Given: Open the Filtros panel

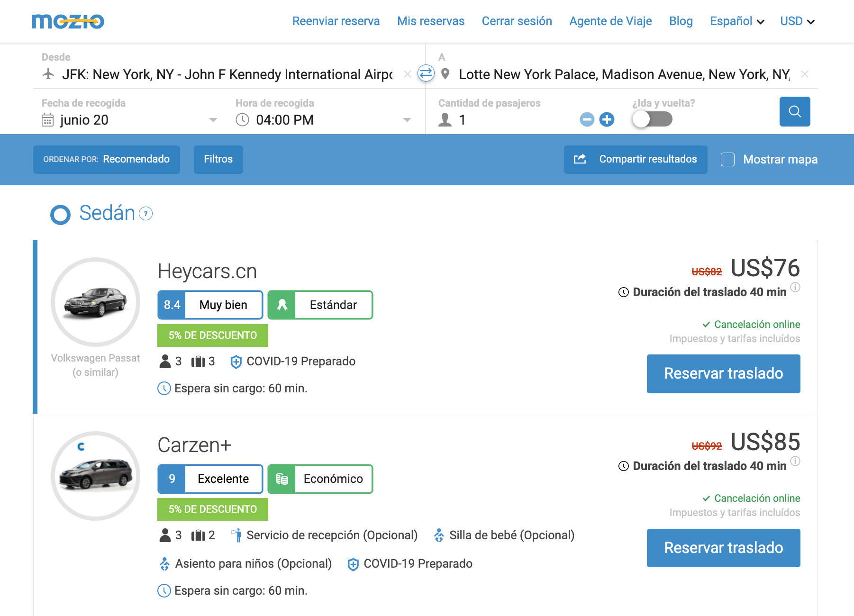Looking at the screenshot, I should click(218, 159).
